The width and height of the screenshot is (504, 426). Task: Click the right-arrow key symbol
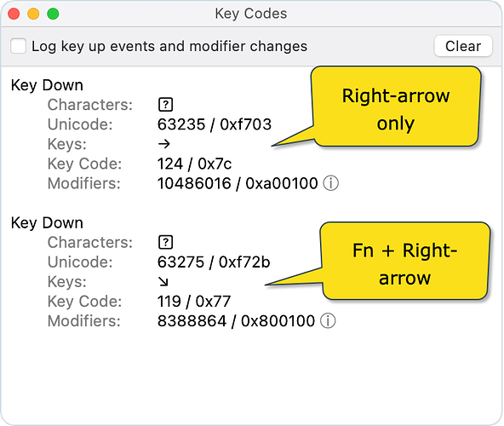coord(164,144)
